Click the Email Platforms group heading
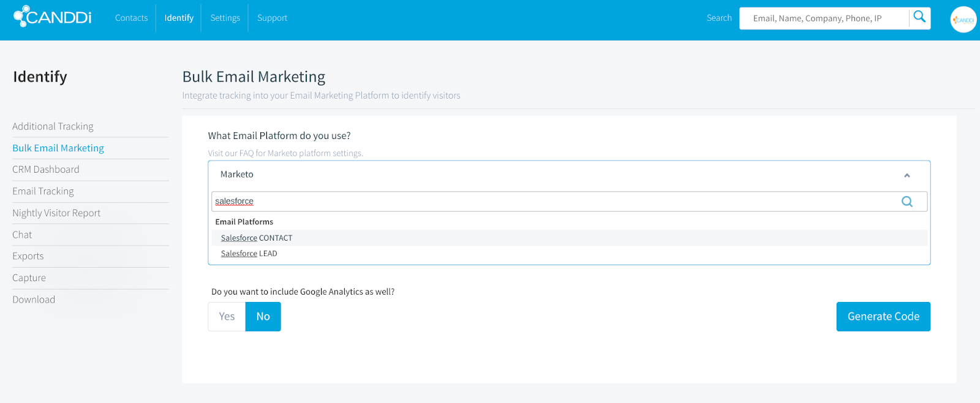The width and height of the screenshot is (980, 403). click(244, 222)
